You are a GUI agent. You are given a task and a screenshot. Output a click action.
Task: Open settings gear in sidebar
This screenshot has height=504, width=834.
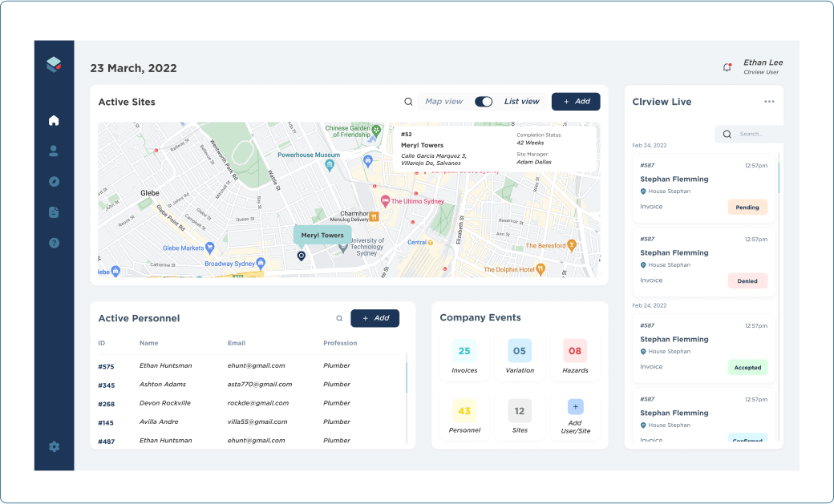[x=54, y=446]
